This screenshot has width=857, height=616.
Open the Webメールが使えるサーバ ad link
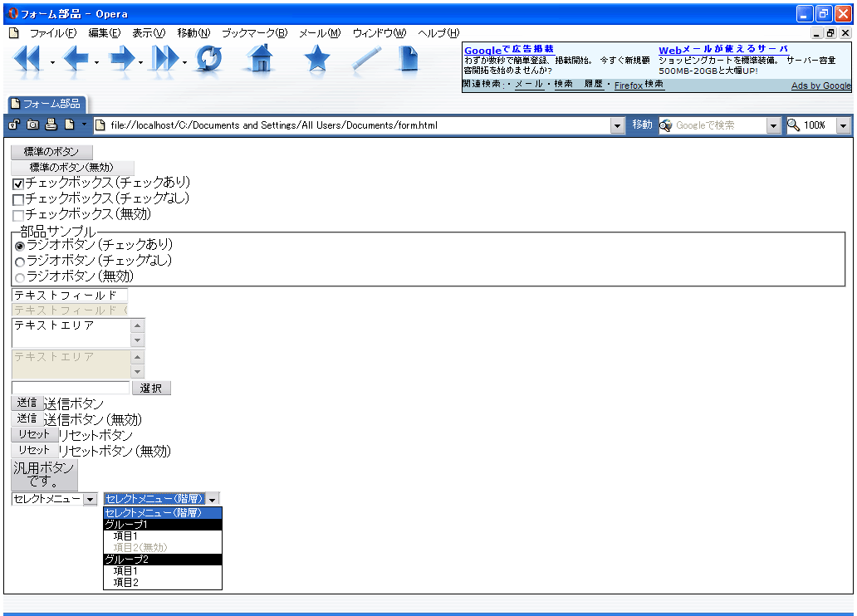tap(723, 50)
